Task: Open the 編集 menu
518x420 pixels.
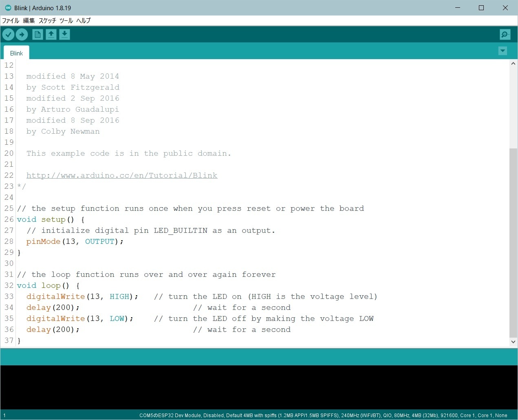Action: [x=29, y=20]
